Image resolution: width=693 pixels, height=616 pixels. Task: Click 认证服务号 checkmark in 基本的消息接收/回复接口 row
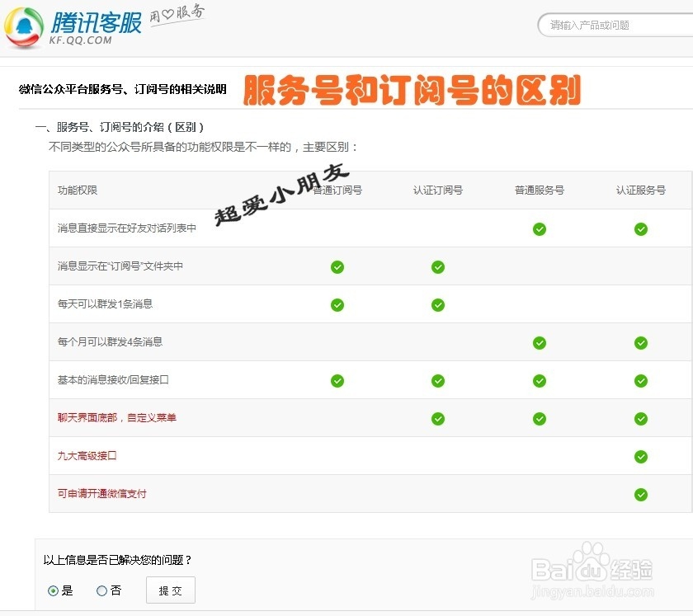click(641, 381)
